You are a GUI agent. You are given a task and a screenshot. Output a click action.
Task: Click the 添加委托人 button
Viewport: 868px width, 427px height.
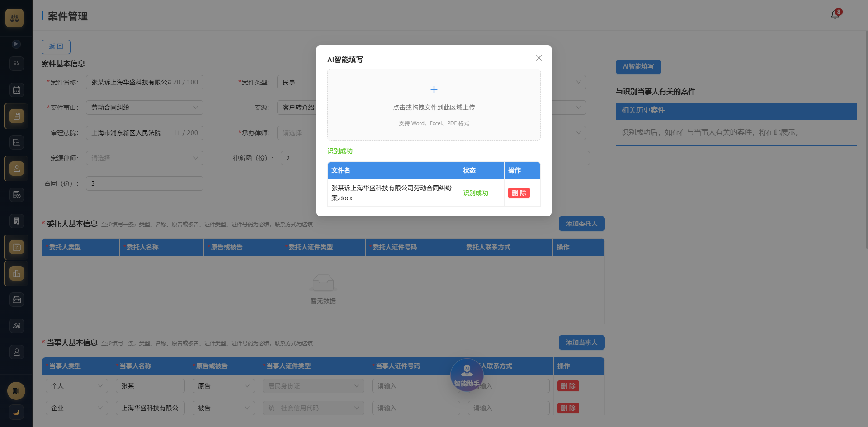pos(581,224)
